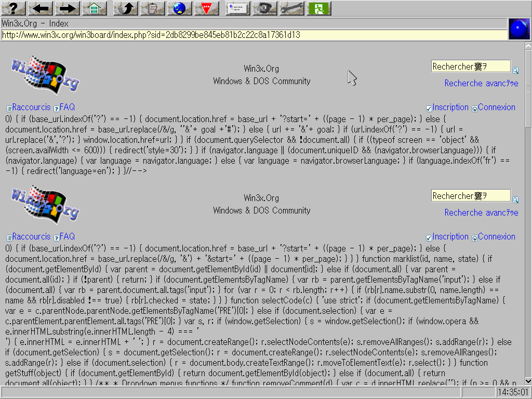Click the telephone dialer icon
532x399 pixels.
[264, 8]
